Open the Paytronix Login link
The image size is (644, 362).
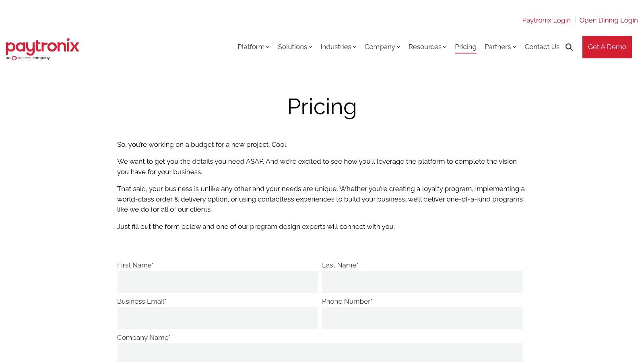546,20
